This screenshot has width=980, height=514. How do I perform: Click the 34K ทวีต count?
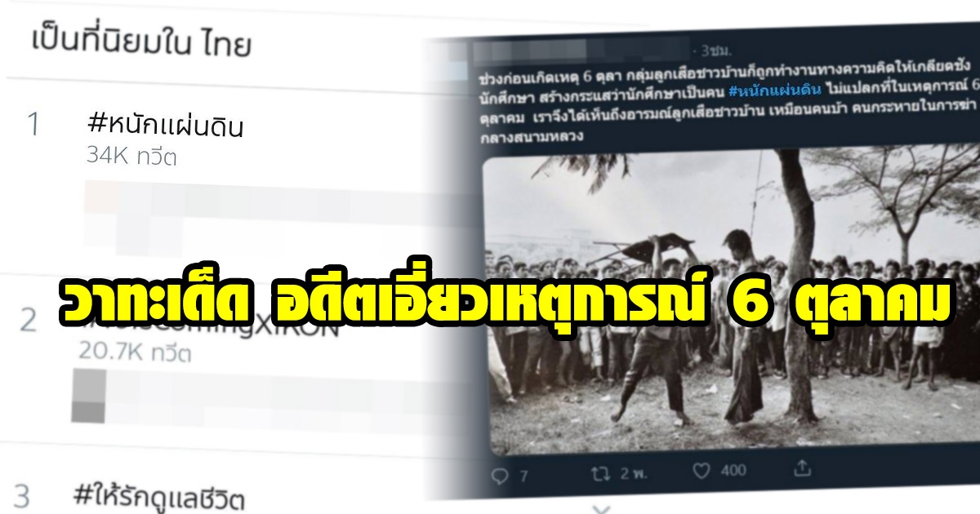tap(131, 157)
